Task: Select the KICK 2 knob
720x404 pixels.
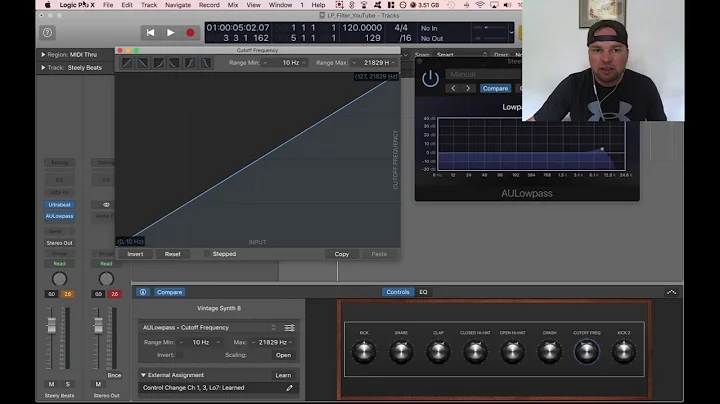Action: [x=624, y=352]
